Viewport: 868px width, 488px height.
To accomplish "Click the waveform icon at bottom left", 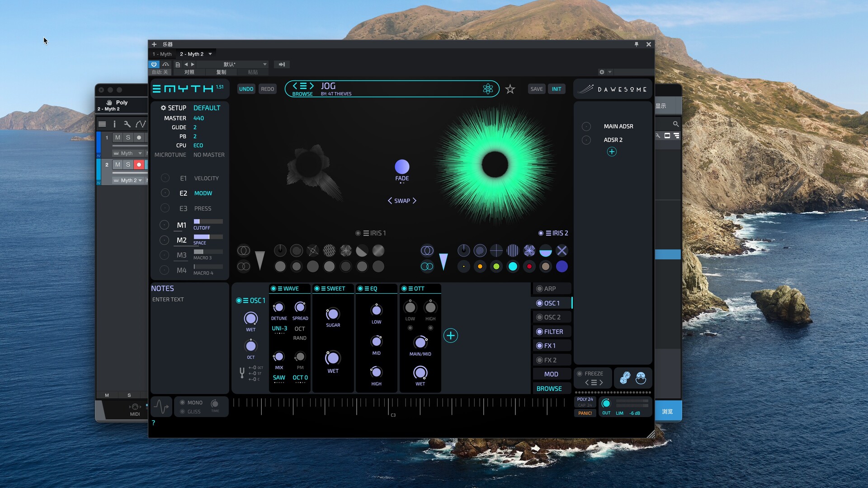I will (161, 406).
